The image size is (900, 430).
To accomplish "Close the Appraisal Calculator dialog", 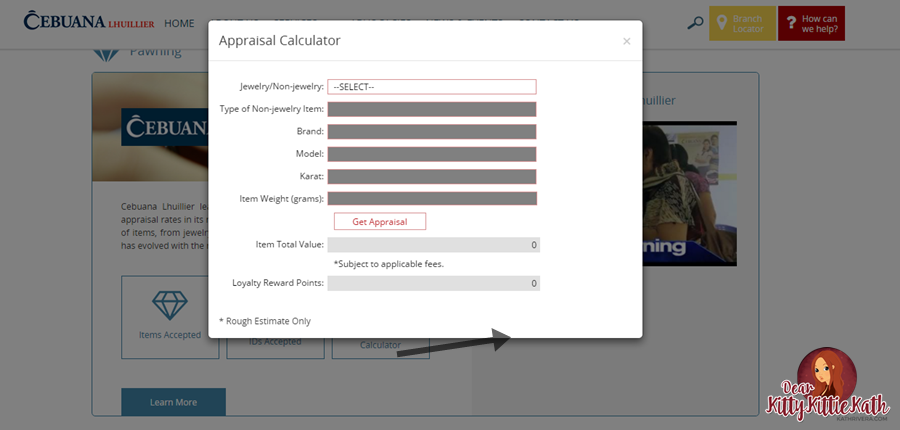I will 627,41.
